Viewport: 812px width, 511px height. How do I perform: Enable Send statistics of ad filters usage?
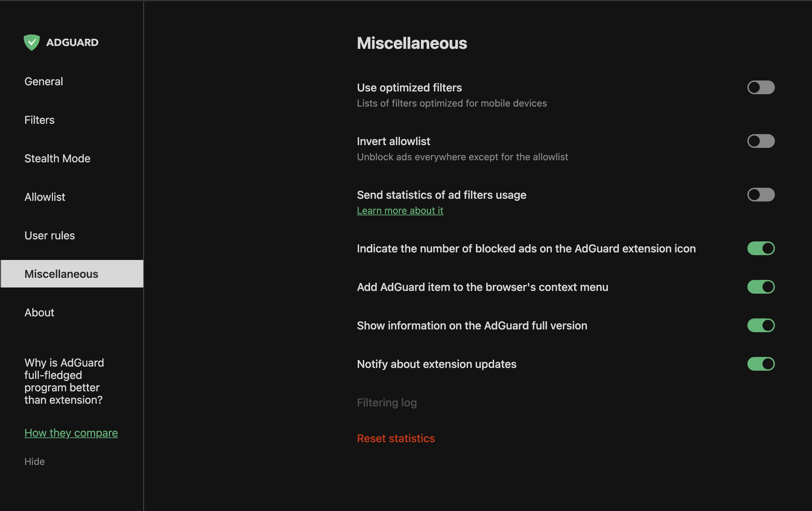759,194
